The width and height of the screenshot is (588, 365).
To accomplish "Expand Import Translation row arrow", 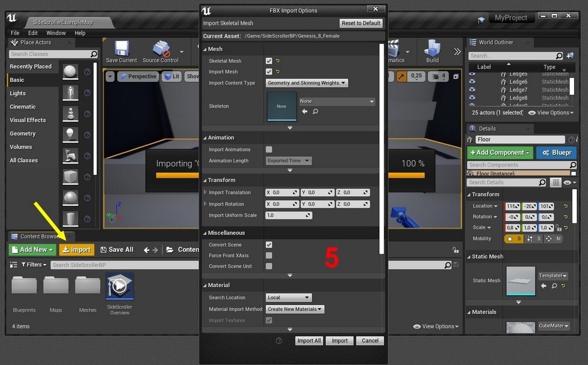I will 205,192.
